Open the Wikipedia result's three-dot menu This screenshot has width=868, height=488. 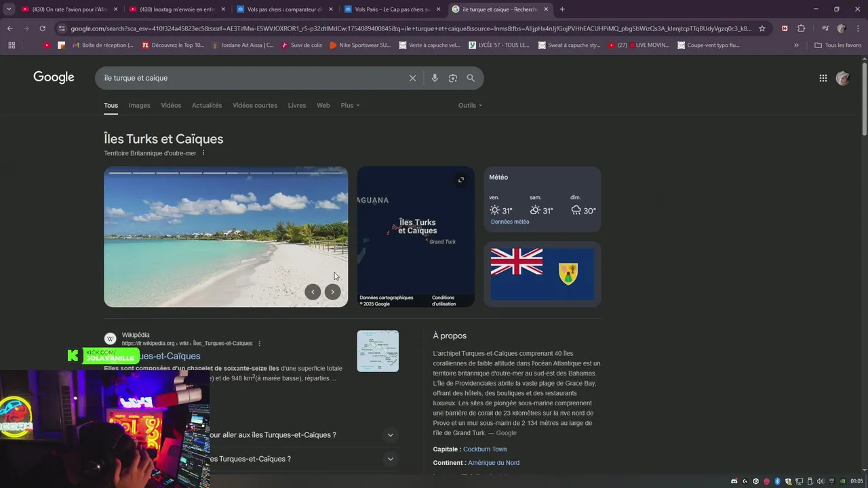click(259, 343)
